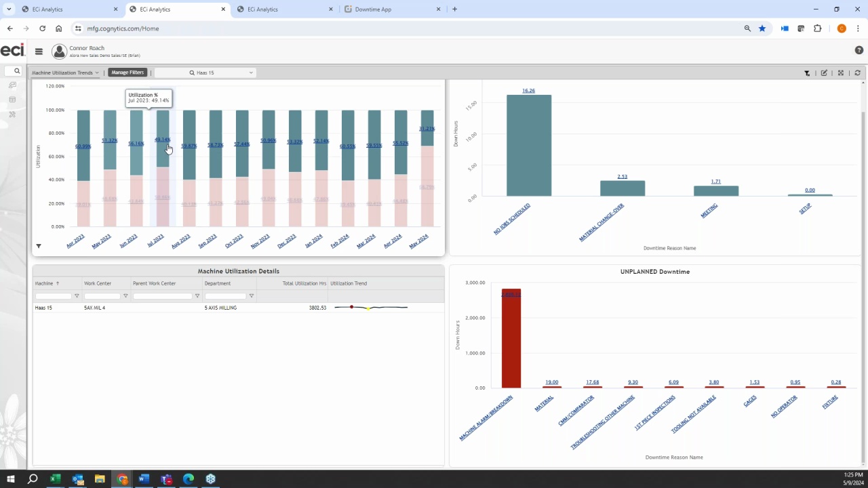Open the Chrome profile avatar
The width and height of the screenshot is (868, 488).
[842, 28]
